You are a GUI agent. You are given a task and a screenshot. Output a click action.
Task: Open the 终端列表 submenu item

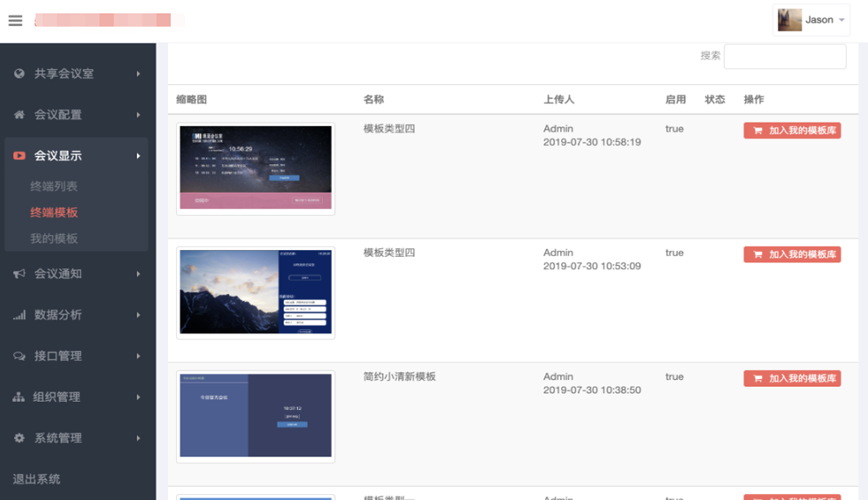click(54, 186)
